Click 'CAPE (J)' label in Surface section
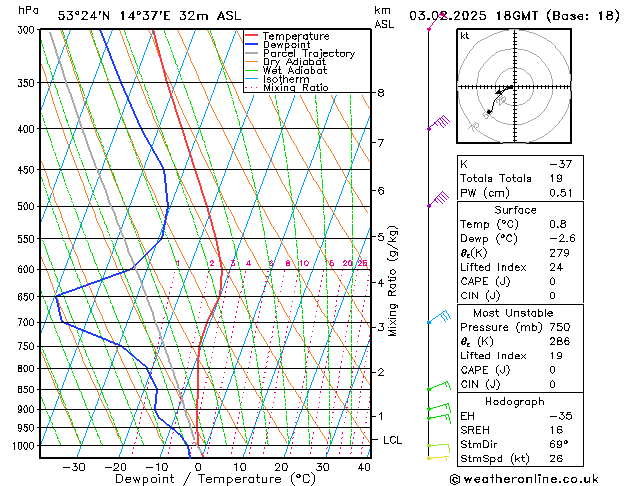This screenshot has height=486, width=629. point(485,281)
